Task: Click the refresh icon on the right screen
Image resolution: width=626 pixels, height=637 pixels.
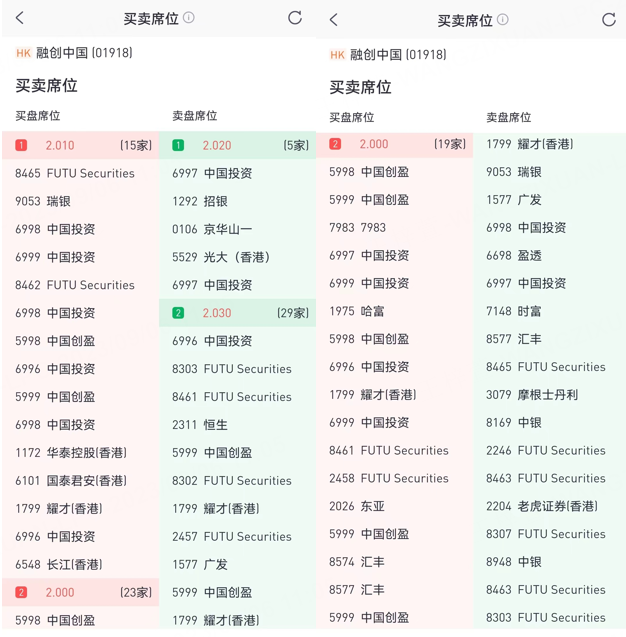Action: [x=609, y=20]
